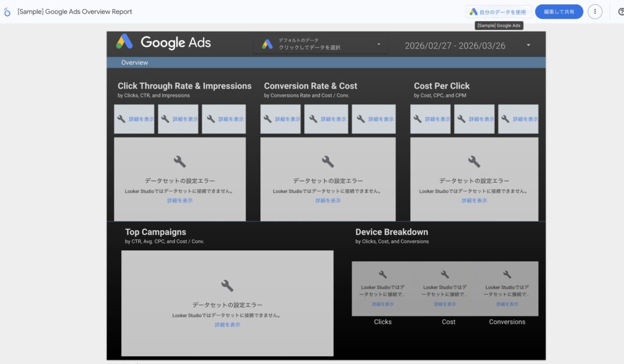624x364 pixels.
Task: Click the 自分のデータを使用 button
Action: coord(499,12)
